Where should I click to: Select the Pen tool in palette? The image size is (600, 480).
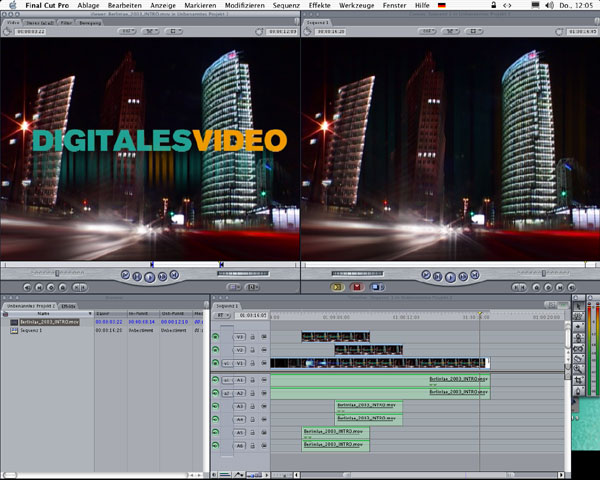[578, 391]
